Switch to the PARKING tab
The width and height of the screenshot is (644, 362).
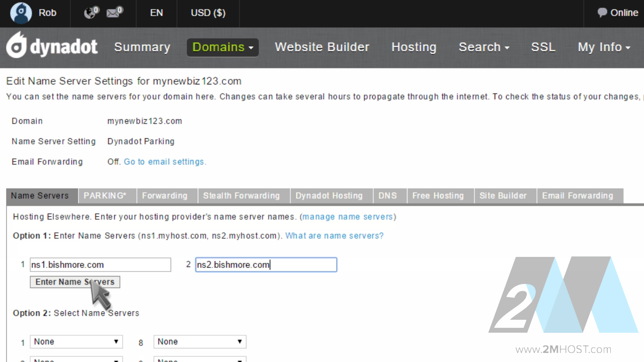(107, 196)
